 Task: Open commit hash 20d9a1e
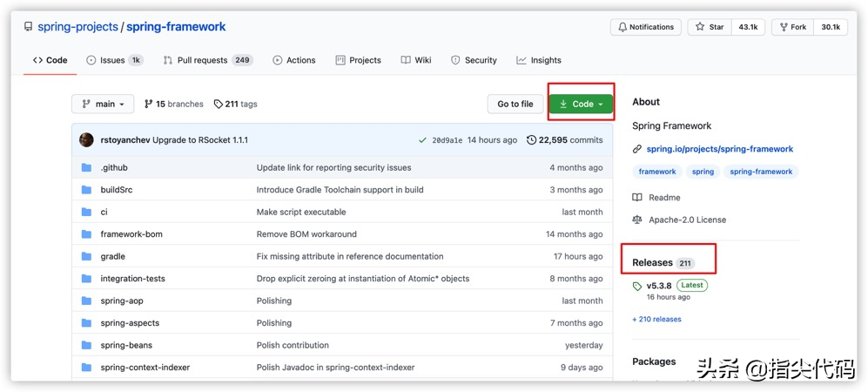(447, 140)
